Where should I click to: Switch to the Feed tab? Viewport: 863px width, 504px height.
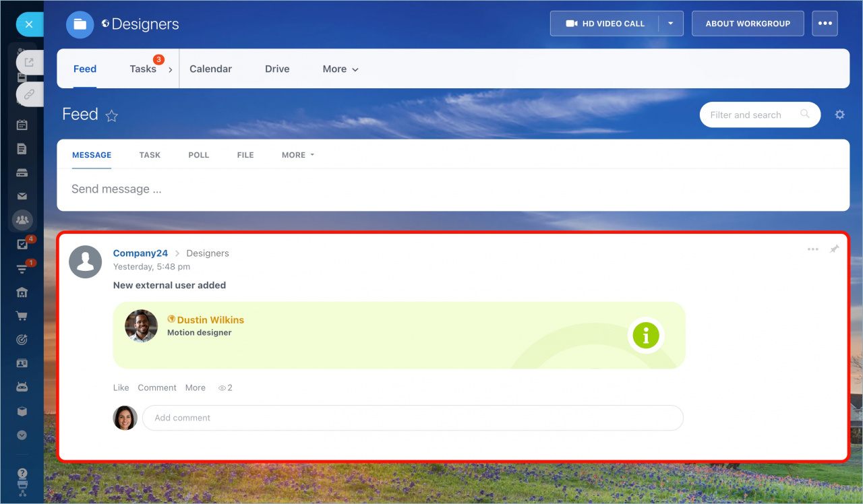(x=85, y=69)
